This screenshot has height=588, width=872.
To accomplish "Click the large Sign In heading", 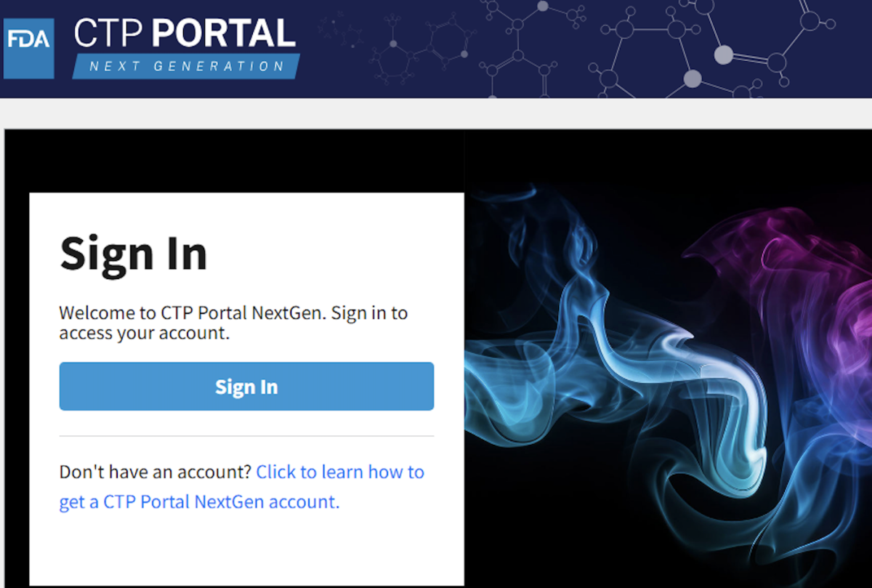I will [134, 254].
